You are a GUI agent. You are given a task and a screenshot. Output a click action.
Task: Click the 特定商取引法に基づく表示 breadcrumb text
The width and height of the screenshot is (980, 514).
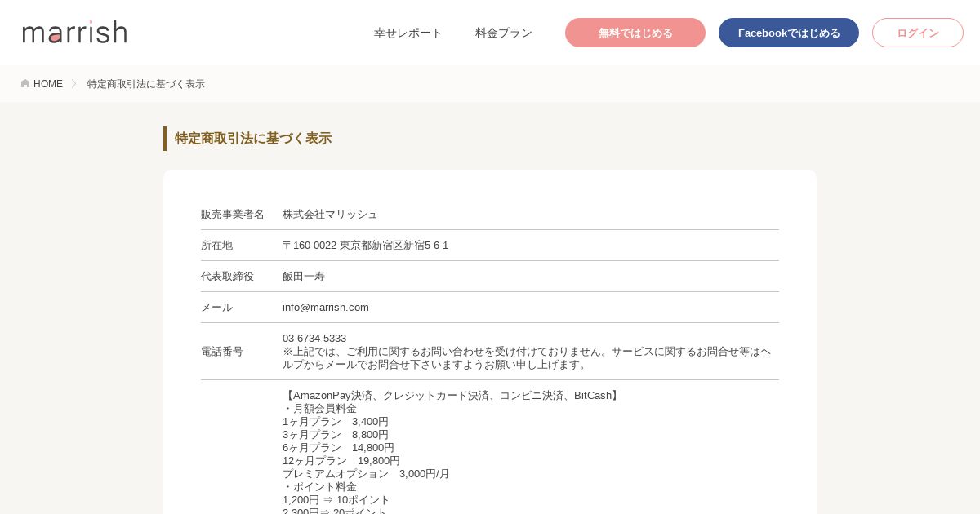(x=146, y=84)
